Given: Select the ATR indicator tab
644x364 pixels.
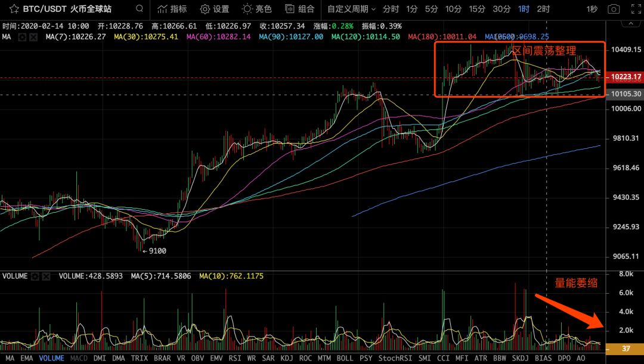Looking at the screenshot, I should coord(481,358).
